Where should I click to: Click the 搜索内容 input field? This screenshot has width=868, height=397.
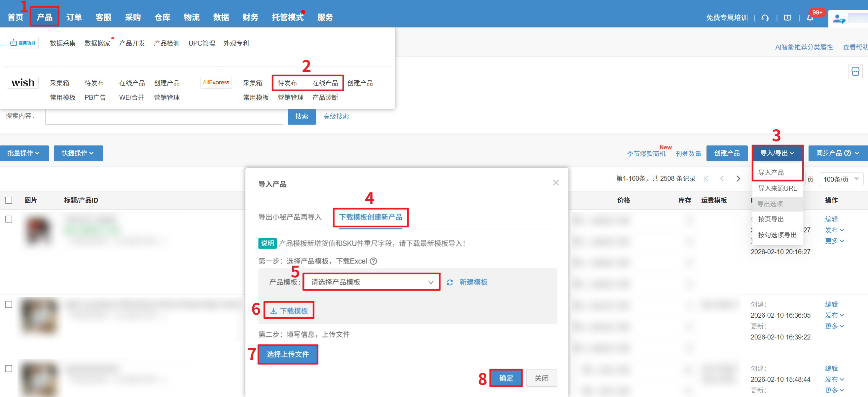point(164,117)
